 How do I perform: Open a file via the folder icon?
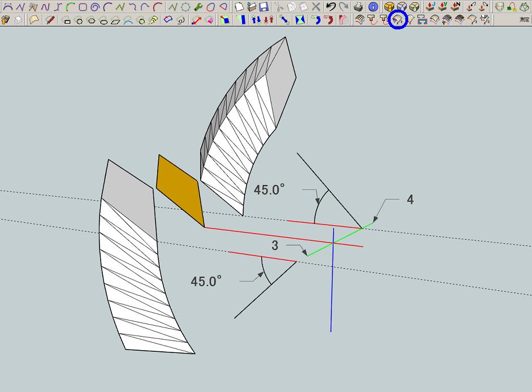pyautogui.click(x=252, y=6)
